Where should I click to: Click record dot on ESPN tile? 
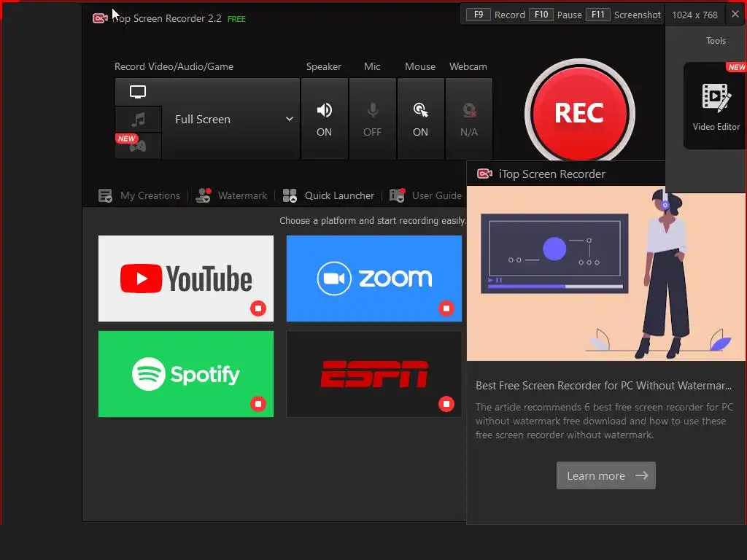coord(446,404)
